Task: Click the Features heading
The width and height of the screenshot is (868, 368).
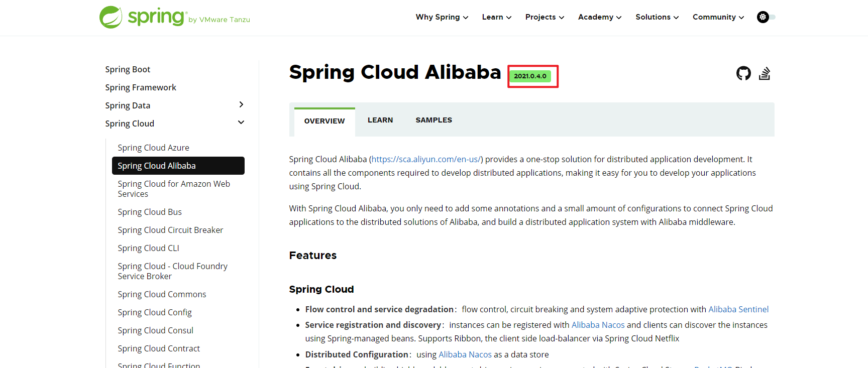Action: pyautogui.click(x=312, y=256)
